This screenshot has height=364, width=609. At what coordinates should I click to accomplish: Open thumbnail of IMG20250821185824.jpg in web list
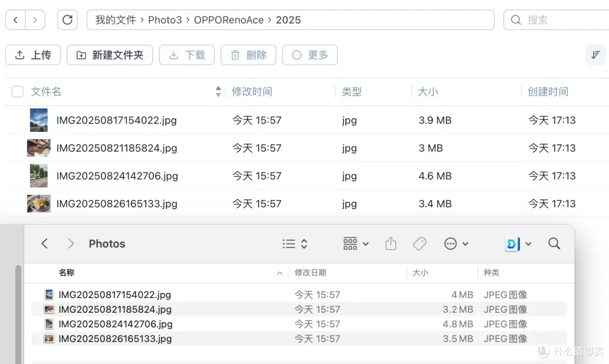[x=39, y=148]
